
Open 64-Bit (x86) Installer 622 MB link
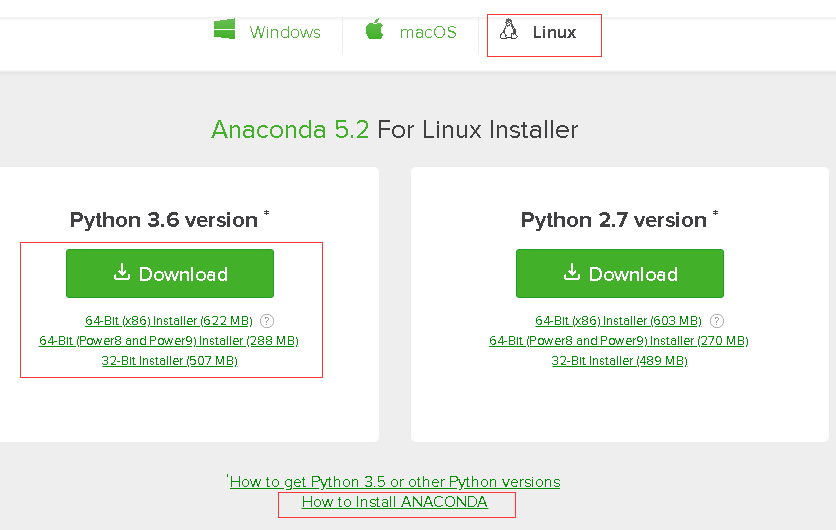[169, 321]
